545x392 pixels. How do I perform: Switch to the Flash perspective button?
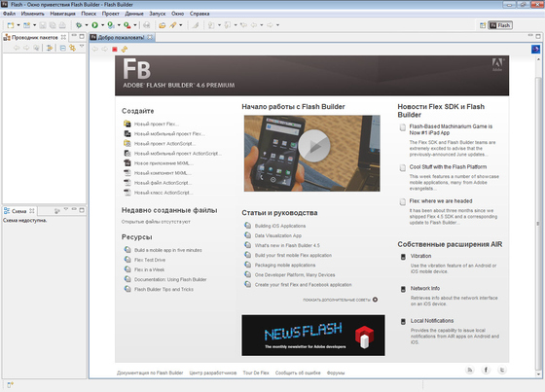[500, 25]
